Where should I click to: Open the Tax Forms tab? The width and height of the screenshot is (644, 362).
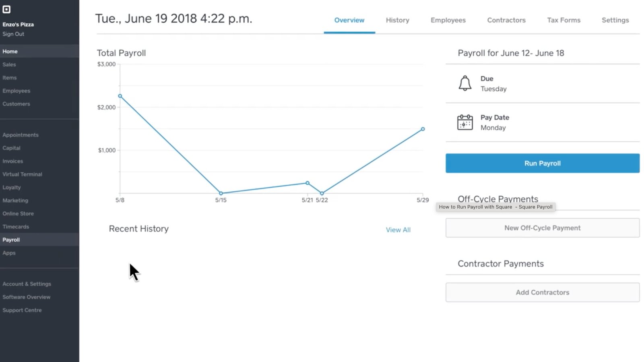(x=563, y=20)
